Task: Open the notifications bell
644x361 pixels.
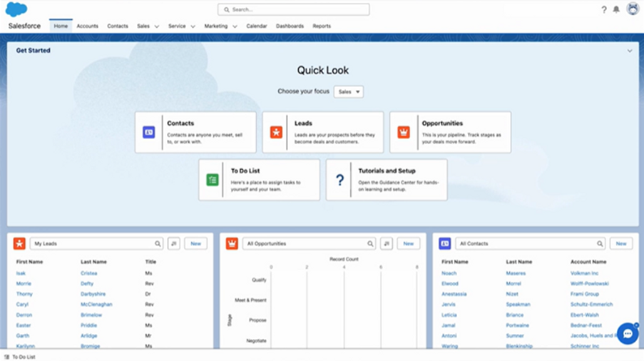Action: (x=616, y=9)
